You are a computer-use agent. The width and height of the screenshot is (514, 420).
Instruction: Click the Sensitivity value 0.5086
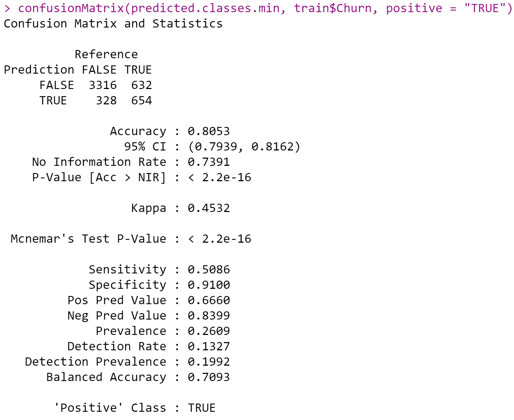pyautogui.click(x=209, y=270)
